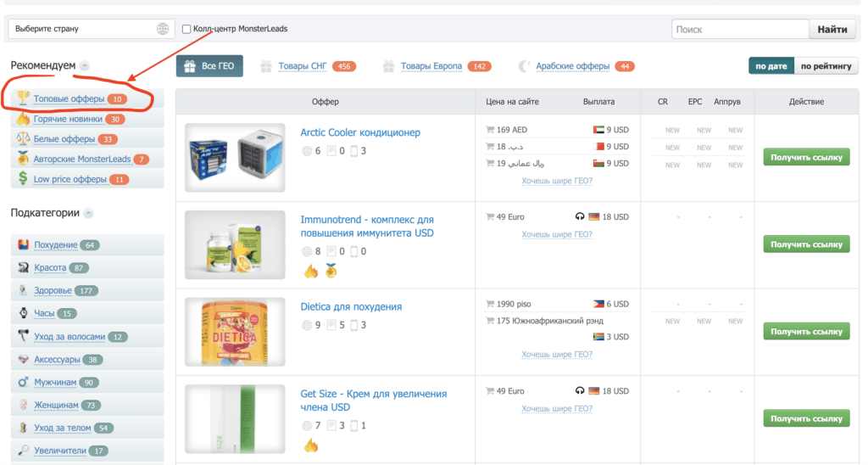Open Dietica для похудения title link
This screenshot has height=465, width=868.
point(351,306)
